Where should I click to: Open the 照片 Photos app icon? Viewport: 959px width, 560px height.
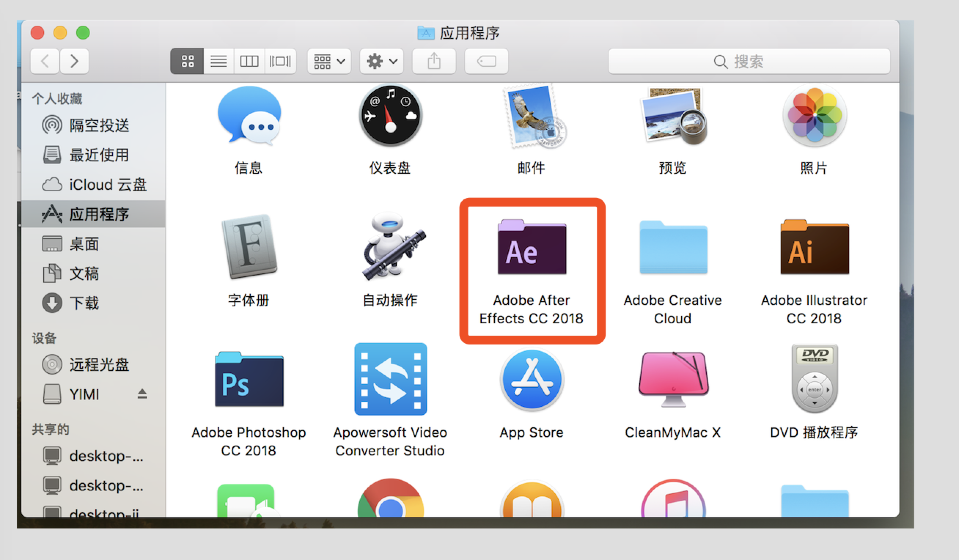(815, 115)
